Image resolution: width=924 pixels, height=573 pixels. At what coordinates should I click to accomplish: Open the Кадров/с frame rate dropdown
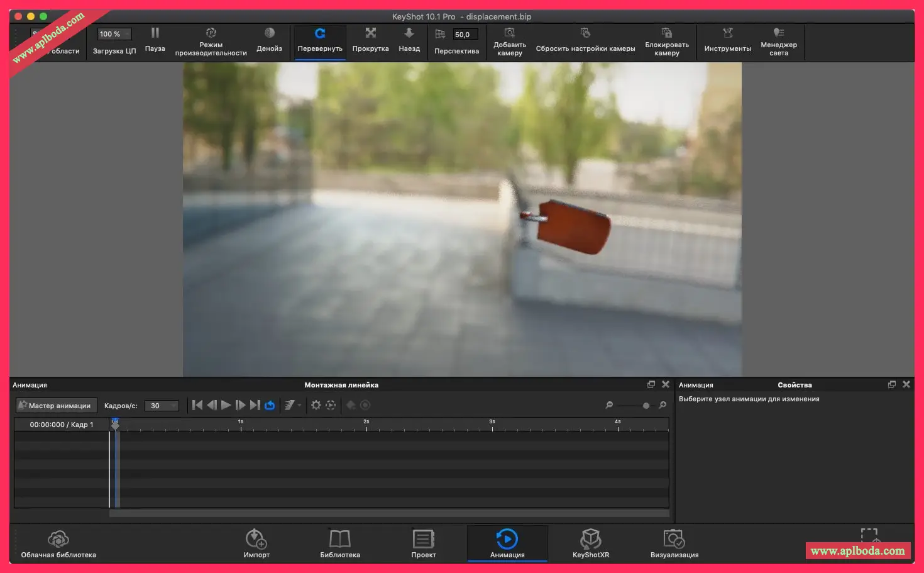(x=162, y=406)
